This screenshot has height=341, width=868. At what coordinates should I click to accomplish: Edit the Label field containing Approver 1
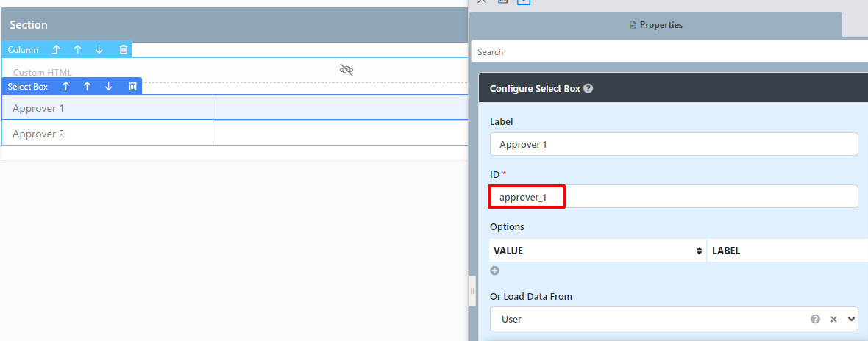tap(674, 144)
